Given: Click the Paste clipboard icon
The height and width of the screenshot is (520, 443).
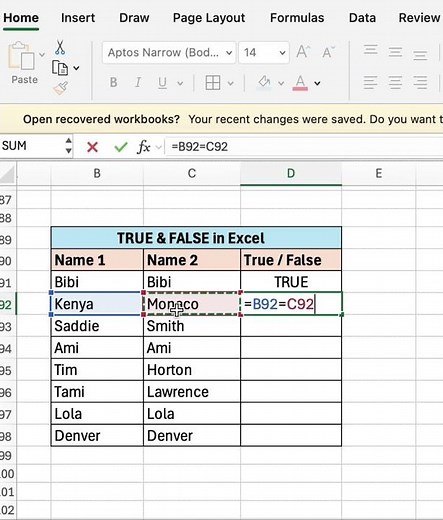Looking at the screenshot, I should tap(21, 57).
